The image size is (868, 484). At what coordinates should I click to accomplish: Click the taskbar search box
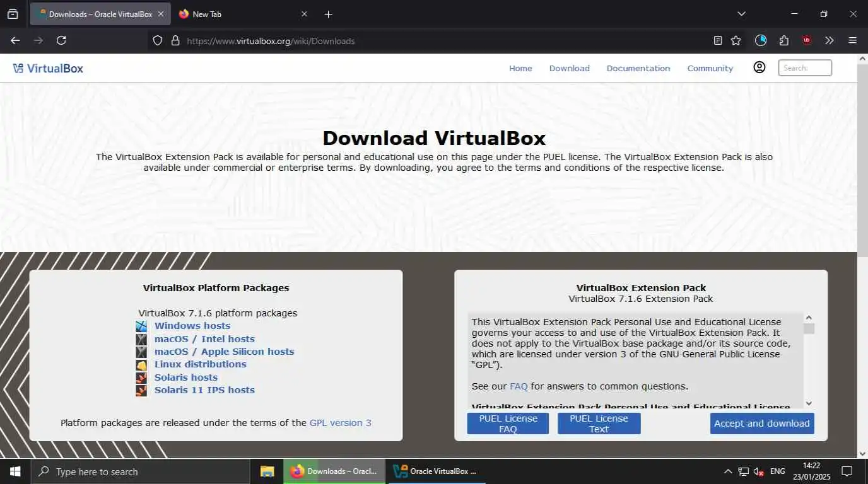point(140,471)
